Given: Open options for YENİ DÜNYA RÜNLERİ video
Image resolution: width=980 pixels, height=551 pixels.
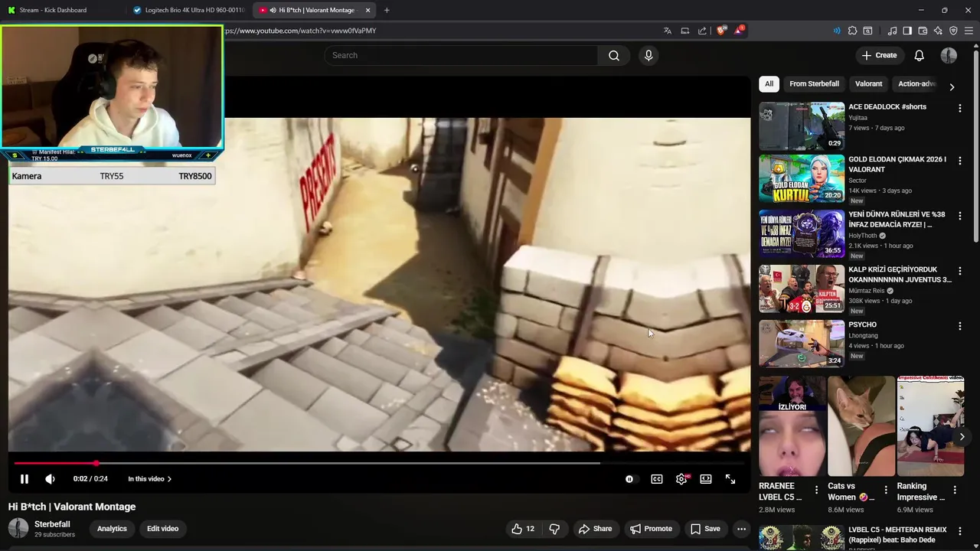Looking at the screenshot, I should 959,216.
